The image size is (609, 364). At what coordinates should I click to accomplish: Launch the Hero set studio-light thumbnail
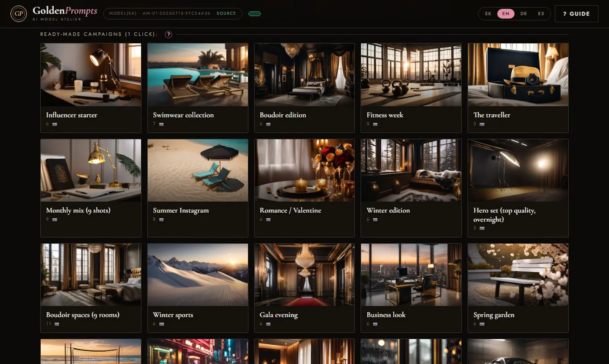pos(518,170)
